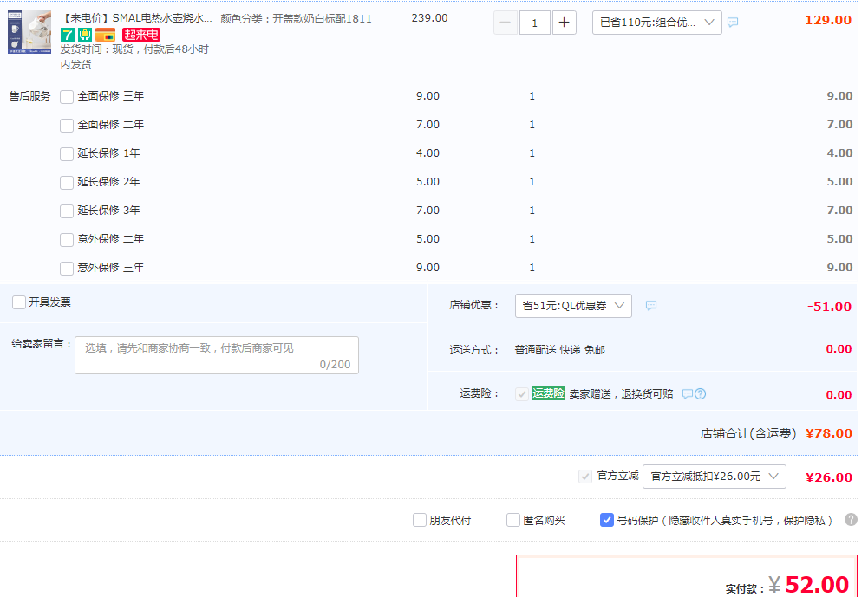Check 延长保修 3年 warranty option
This screenshot has height=597, width=868.
point(67,211)
